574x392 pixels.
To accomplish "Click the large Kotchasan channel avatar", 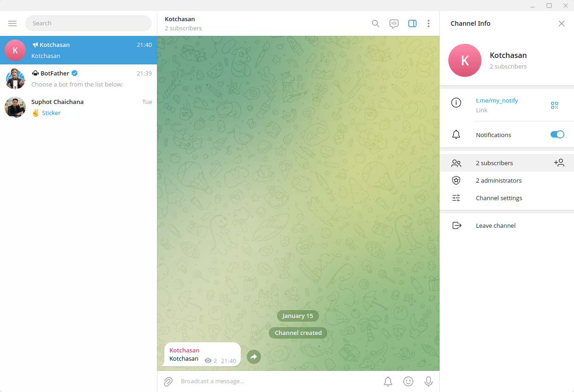I will (x=465, y=60).
